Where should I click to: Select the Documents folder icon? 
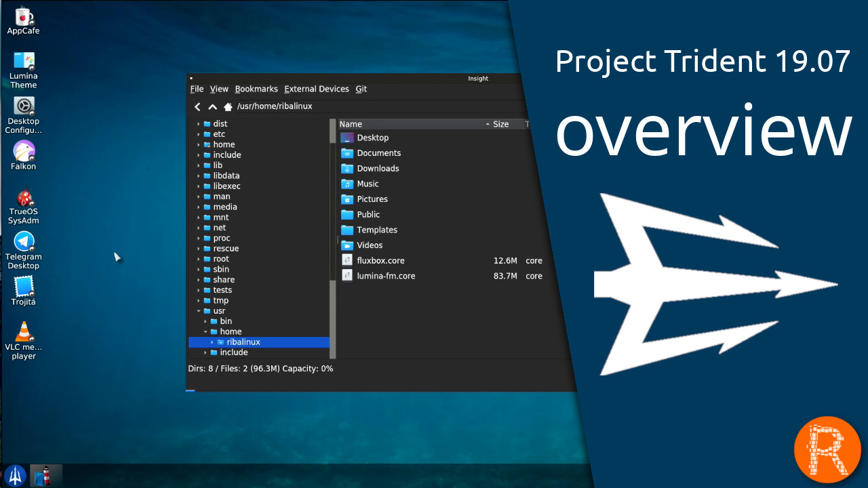click(347, 153)
